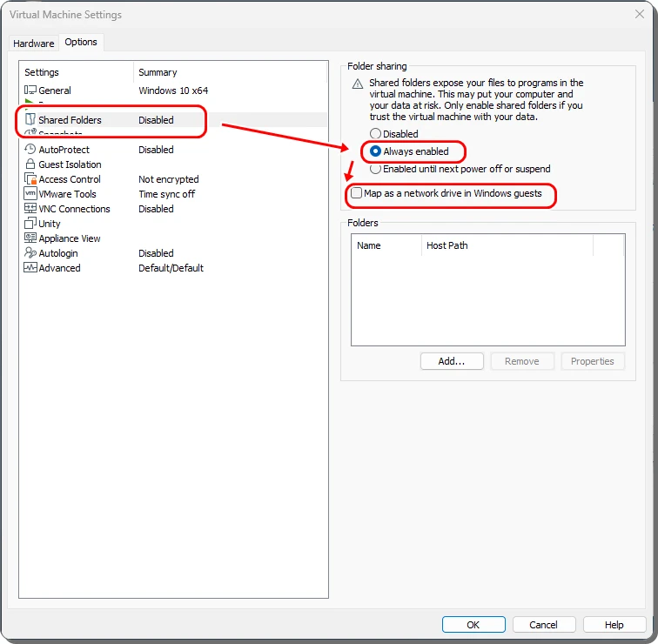Select the Access Control setting
Viewport: 658px width, 644px height.
click(70, 179)
